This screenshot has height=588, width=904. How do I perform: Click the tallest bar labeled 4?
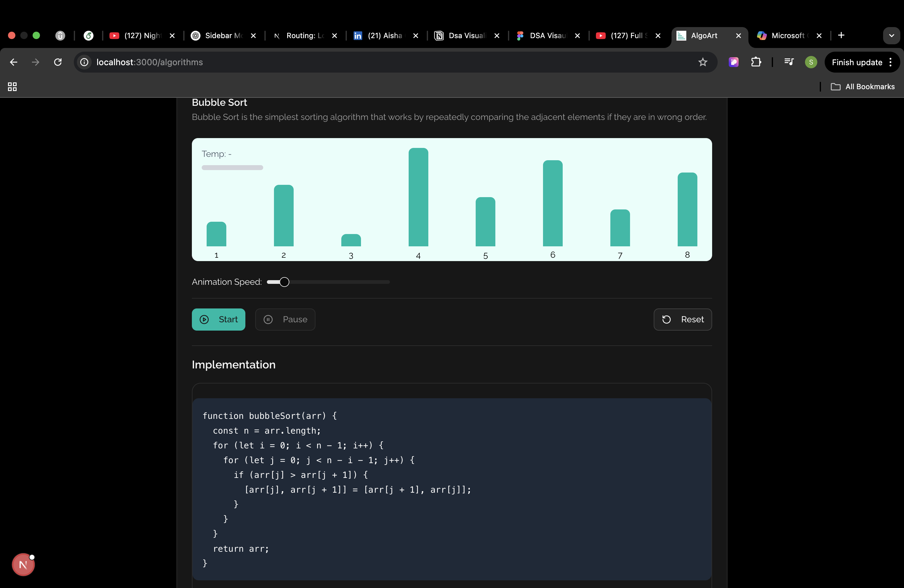418,197
